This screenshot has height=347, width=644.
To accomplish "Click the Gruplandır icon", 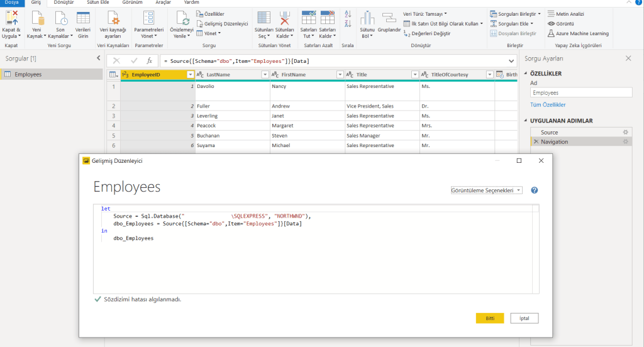I will pyautogui.click(x=389, y=18).
